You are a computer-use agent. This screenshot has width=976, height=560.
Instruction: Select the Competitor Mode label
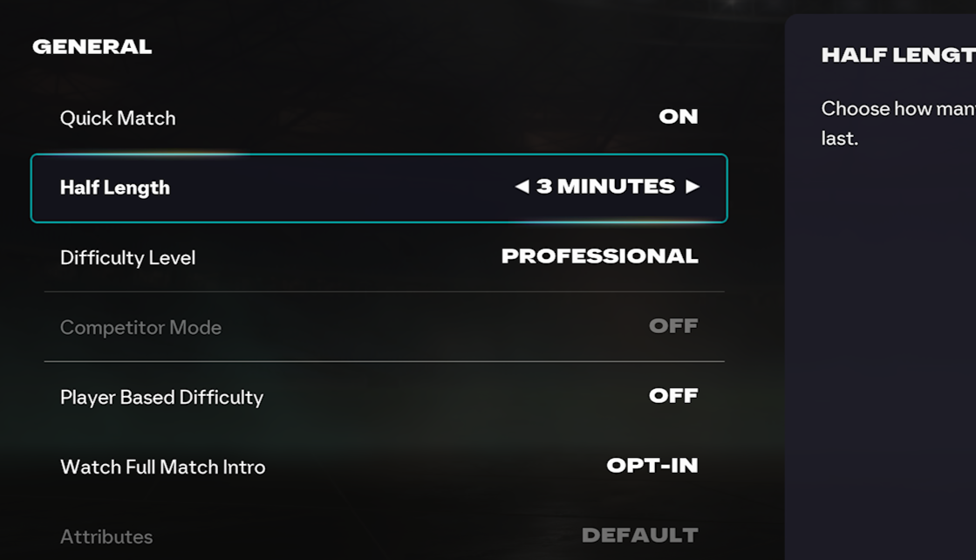pos(140,328)
